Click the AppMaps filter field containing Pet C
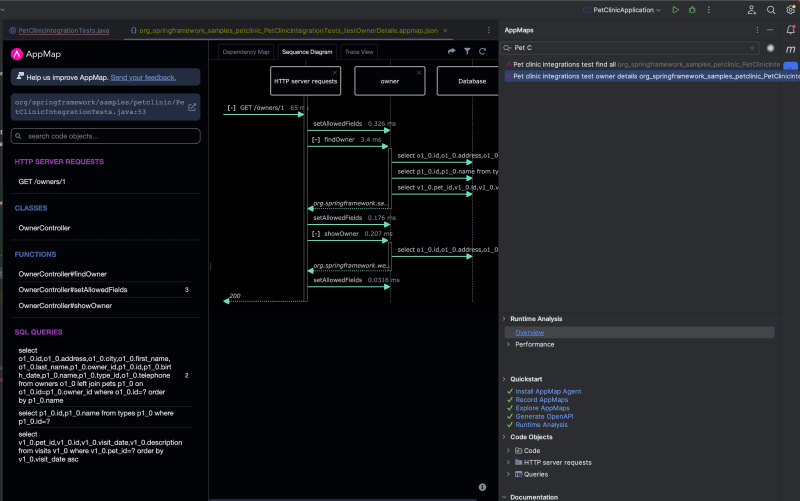This screenshot has height=501, width=800. pyautogui.click(x=630, y=48)
